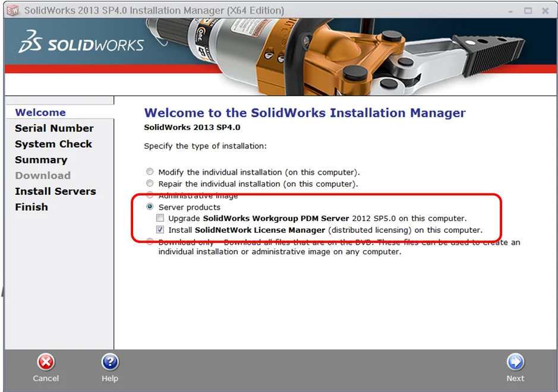Image resolution: width=558 pixels, height=392 pixels.
Task: Select Repair the individual installation
Action: 150,184
